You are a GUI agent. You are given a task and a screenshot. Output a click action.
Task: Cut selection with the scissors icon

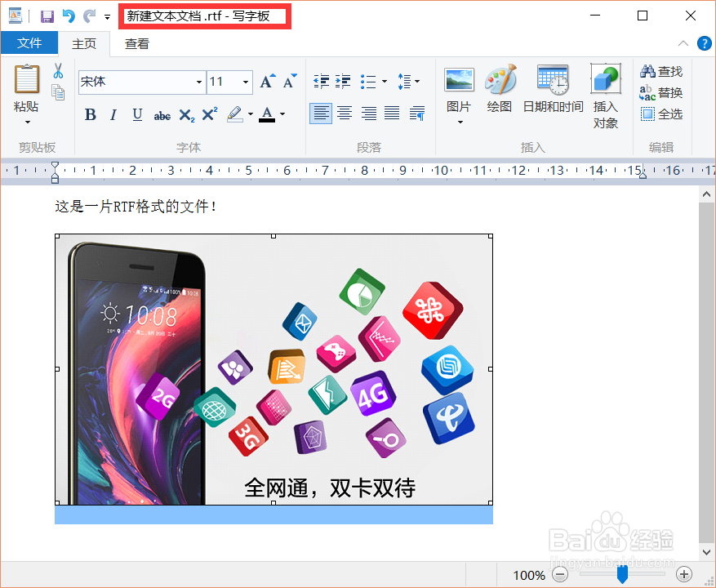point(58,71)
